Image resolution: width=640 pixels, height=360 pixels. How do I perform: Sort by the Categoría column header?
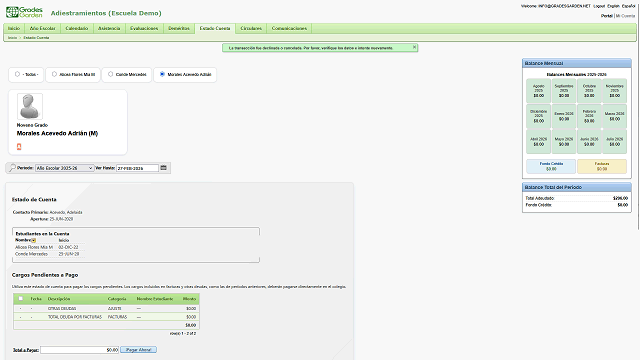coord(117,299)
